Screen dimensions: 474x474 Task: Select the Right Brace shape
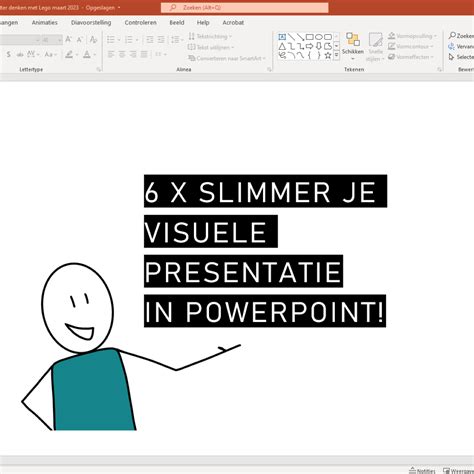click(x=319, y=55)
